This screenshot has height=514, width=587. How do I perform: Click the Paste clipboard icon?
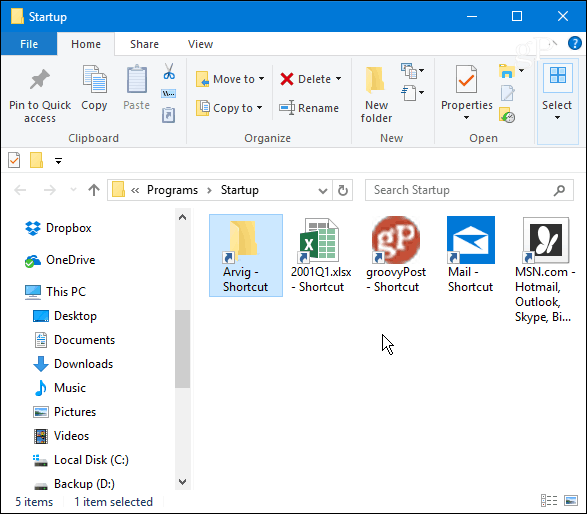137,79
